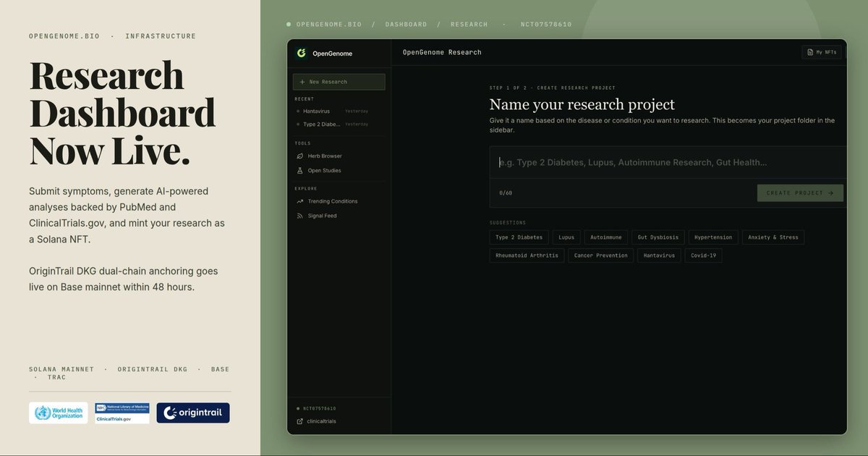The width and height of the screenshot is (868, 456).
Task: Click the Signal Feed RSS icon
Action: point(300,216)
